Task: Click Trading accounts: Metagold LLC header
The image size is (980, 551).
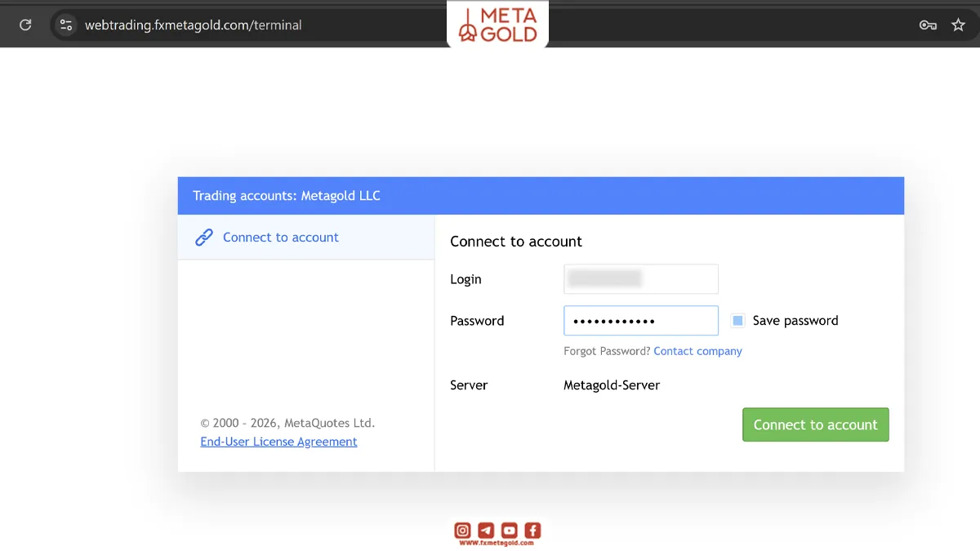Action: 287,196
